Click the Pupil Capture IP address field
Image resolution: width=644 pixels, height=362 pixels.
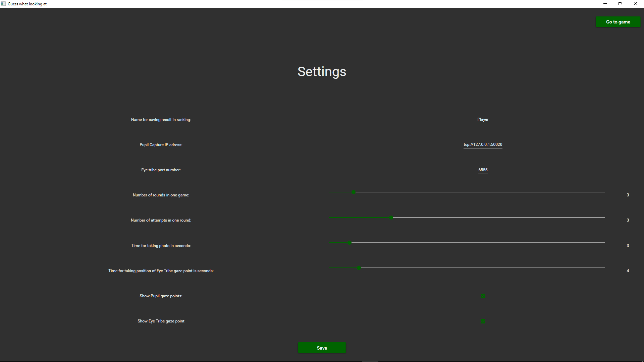[x=483, y=144]
